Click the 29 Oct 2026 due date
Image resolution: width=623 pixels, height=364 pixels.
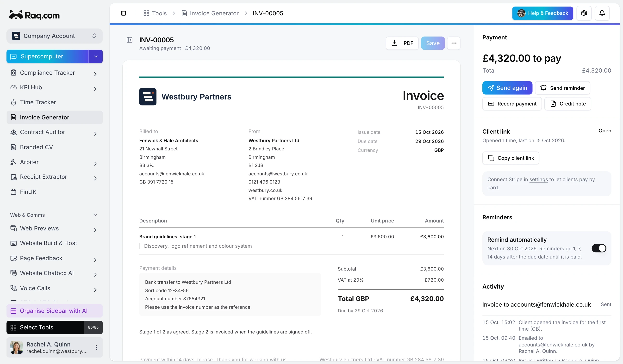429,141
